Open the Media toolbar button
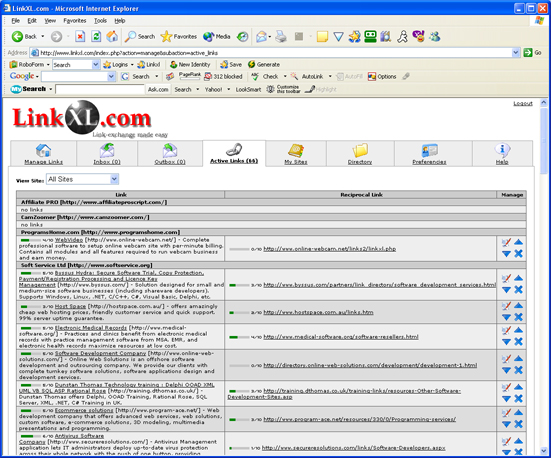551x458 pixels. (x=216, y=36)
